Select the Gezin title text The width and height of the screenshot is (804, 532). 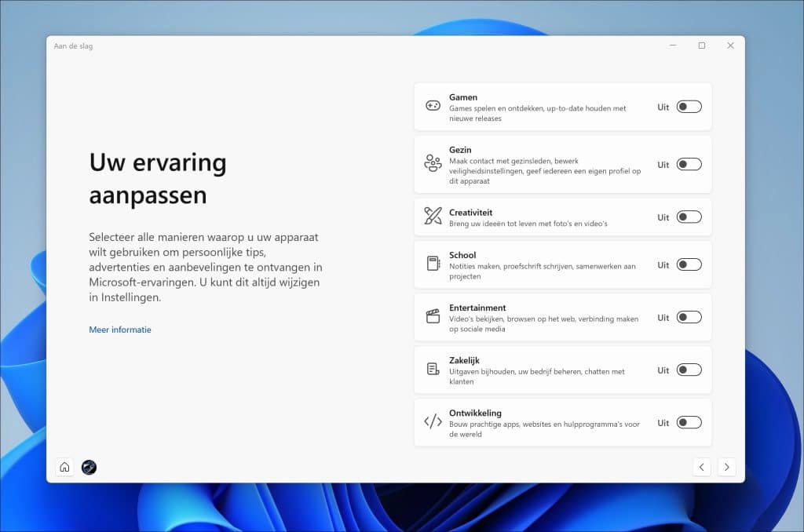pos(460,150)
